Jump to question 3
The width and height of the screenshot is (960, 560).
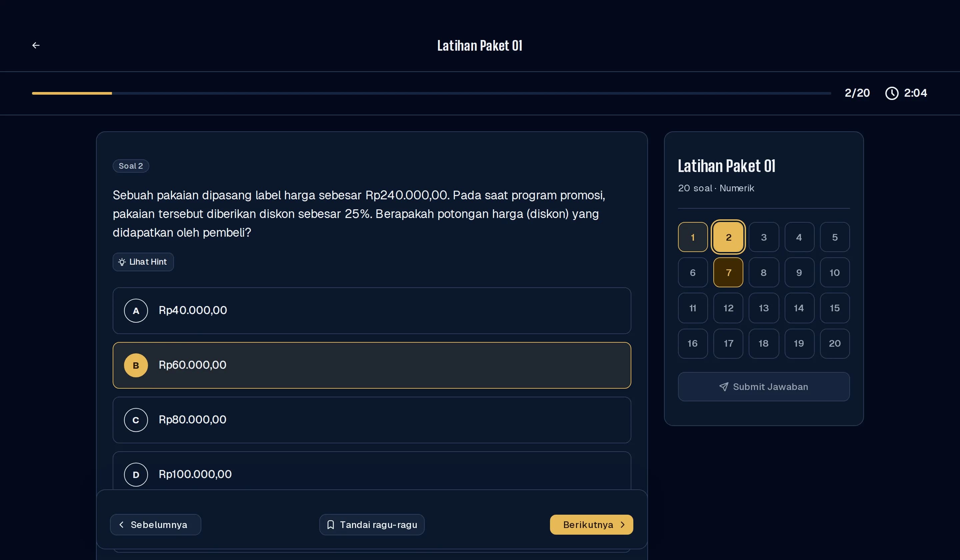763,237
